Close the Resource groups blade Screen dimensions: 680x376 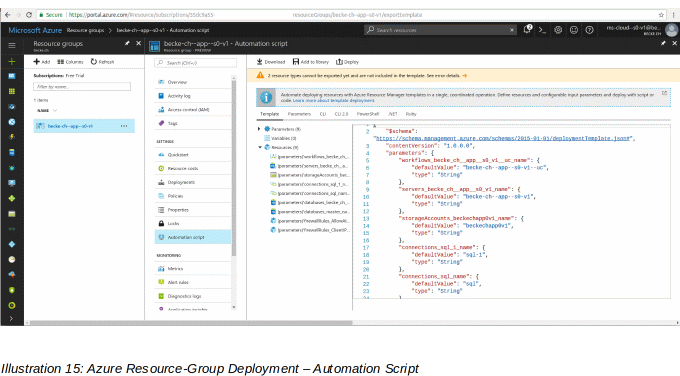(x=138, y=43)
